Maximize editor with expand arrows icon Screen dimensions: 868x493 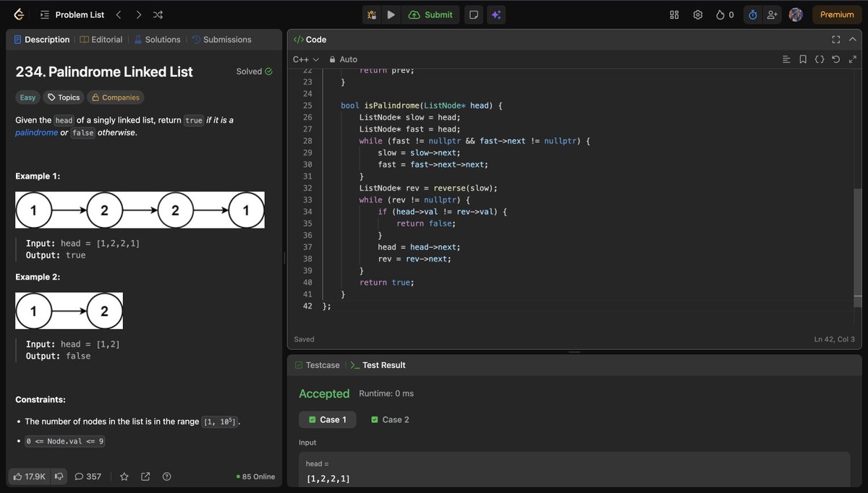pyautogui.click(x=852, y=59)
